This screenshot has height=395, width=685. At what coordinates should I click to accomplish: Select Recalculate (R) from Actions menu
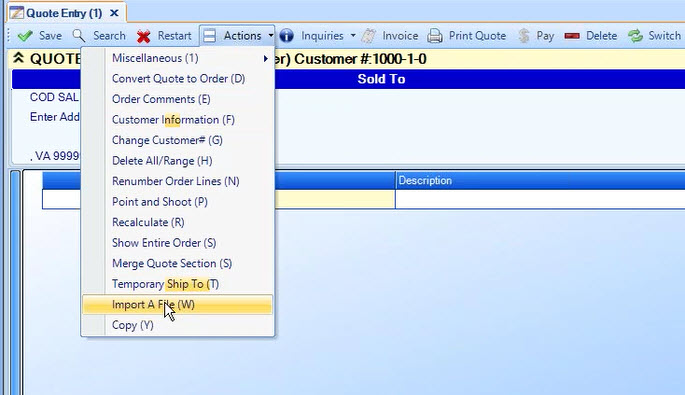pos(148,222)
